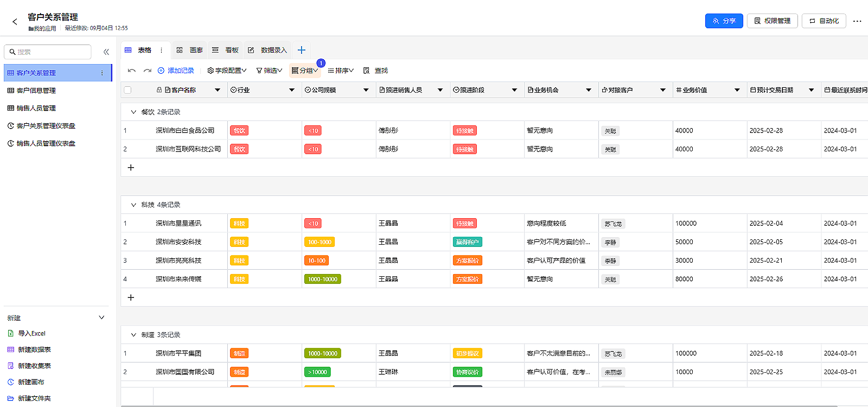
Task: Switch to 画廊 view tab
Action: 190,50
